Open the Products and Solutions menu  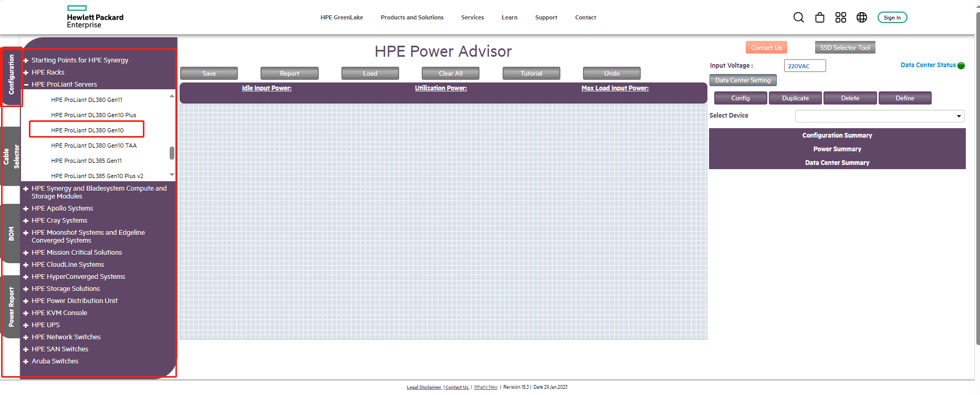point(412,17)
